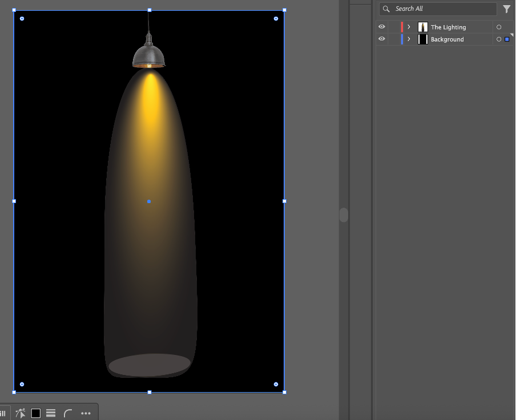Click the target circle of The Lighting layer
Image resolution: width=516 pixels, height=420 pixels.
[x=499, y=27]
